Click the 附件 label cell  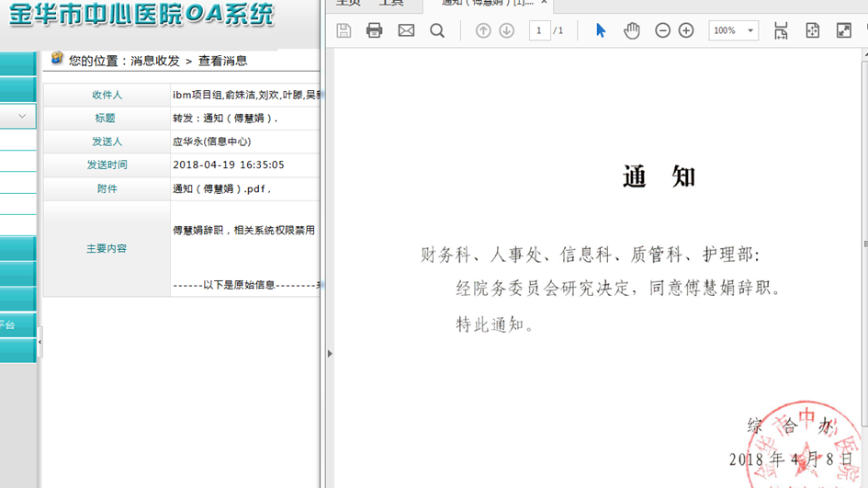coord(107,189)
